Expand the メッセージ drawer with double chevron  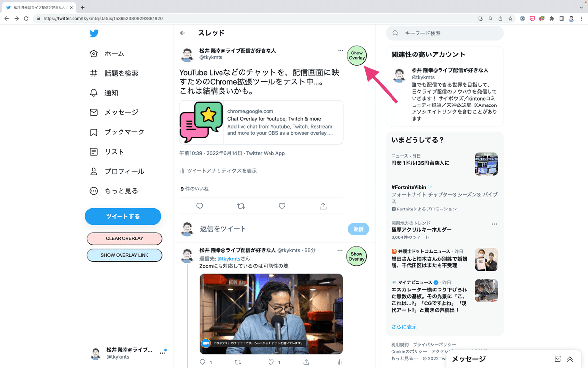coord(570,359)
